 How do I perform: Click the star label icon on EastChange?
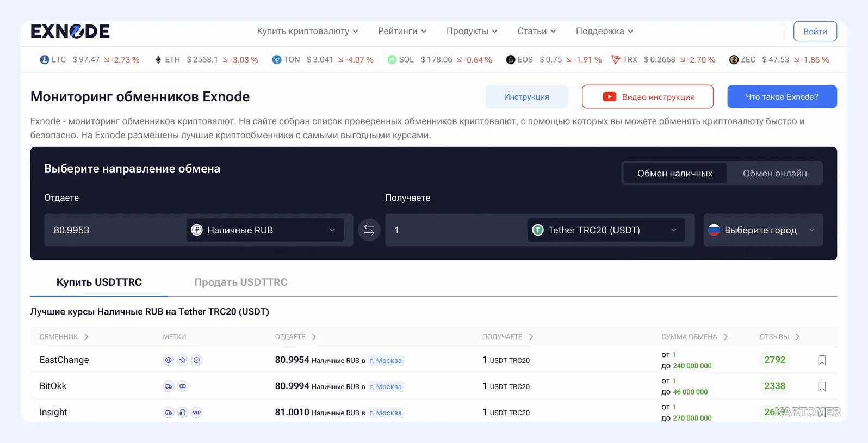(183, 360)
